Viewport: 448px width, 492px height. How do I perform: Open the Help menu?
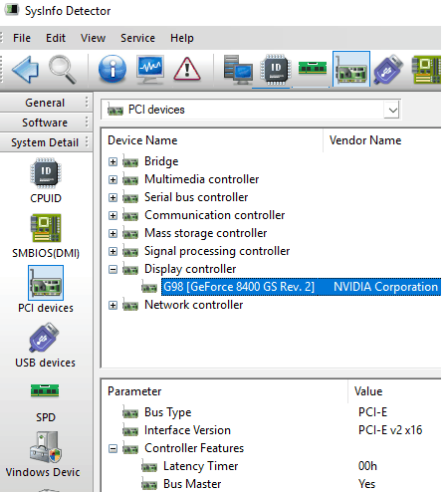tap(182, 38)
